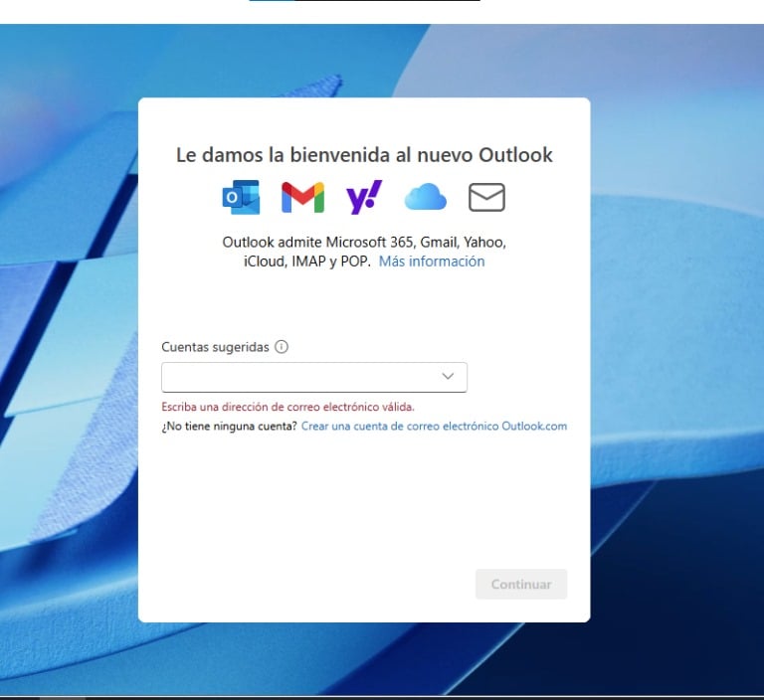
Task: Open the info icon beside Cuentas sugeridas
Action: 282,346
